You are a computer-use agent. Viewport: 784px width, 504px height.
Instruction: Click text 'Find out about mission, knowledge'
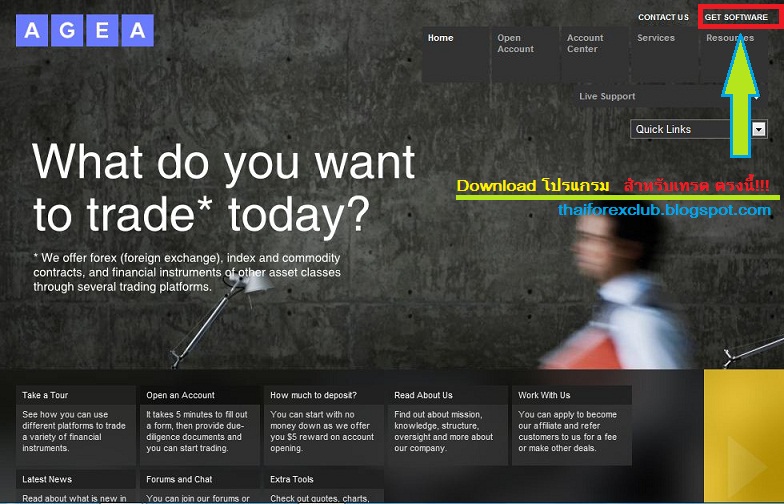tap(444, 431)
